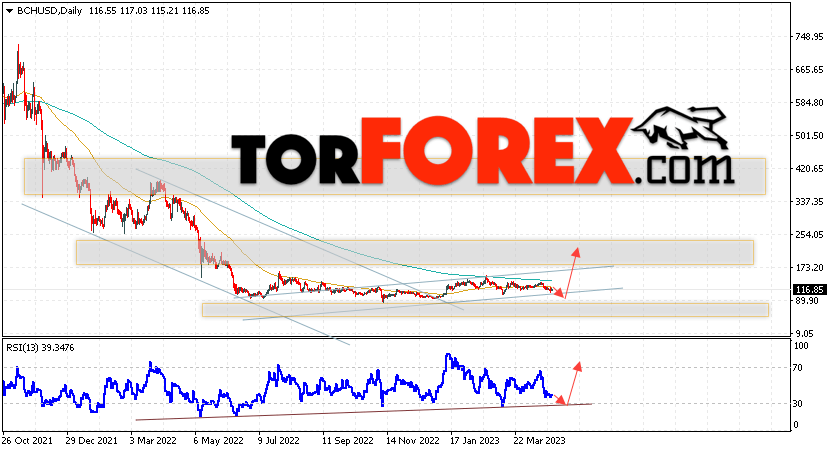The height and width of the screenshot is (452, 831).
Task: Select the 26 Oct 2021 date label
Action: pyautogui.click(x=28, y=441)
